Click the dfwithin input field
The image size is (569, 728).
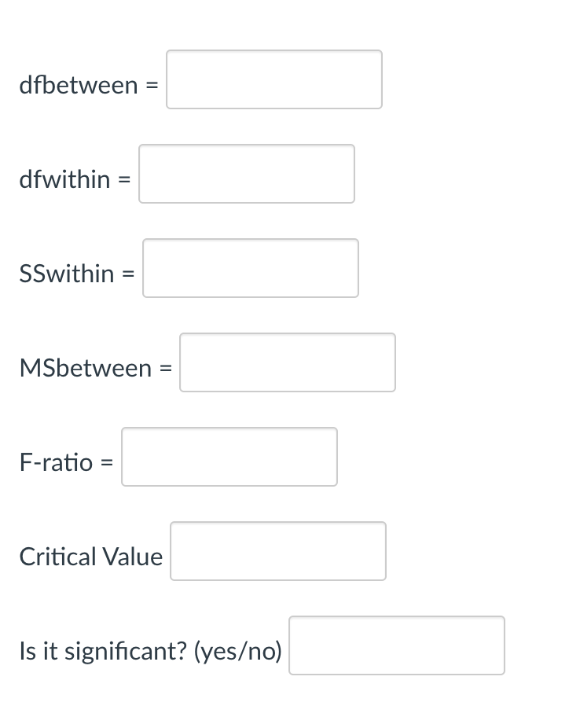pyautogui.click(x=246, y=174)
